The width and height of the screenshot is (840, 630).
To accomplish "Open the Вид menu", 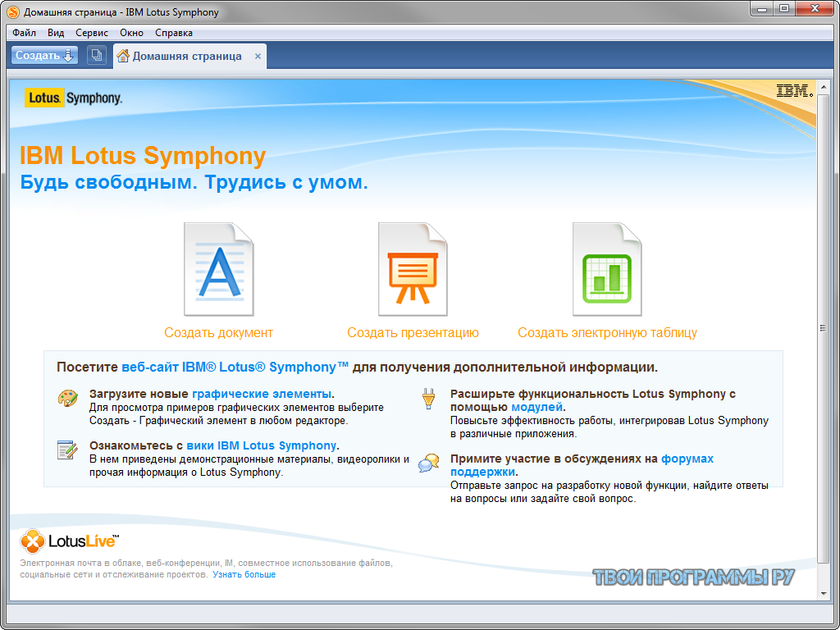I will pos(56,33).
